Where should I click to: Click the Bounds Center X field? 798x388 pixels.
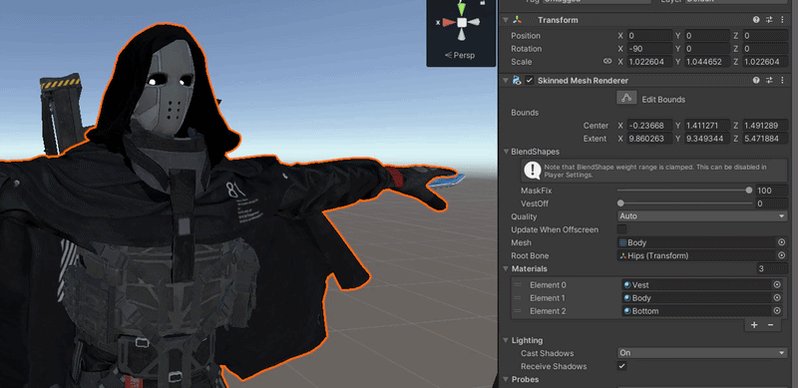649,125
